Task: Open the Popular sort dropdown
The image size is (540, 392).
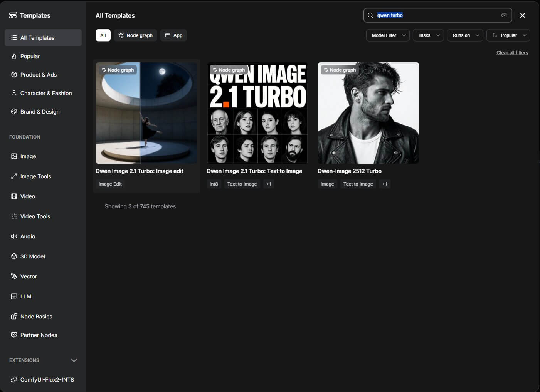Action: pyautogui.click(x=508, y=35)
